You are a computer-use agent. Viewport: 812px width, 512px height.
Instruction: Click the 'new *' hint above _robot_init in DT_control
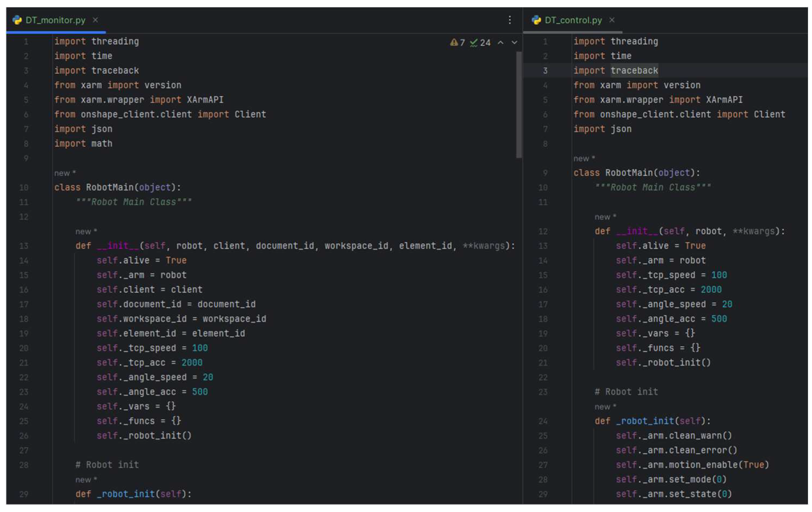(x=605, y=407)
